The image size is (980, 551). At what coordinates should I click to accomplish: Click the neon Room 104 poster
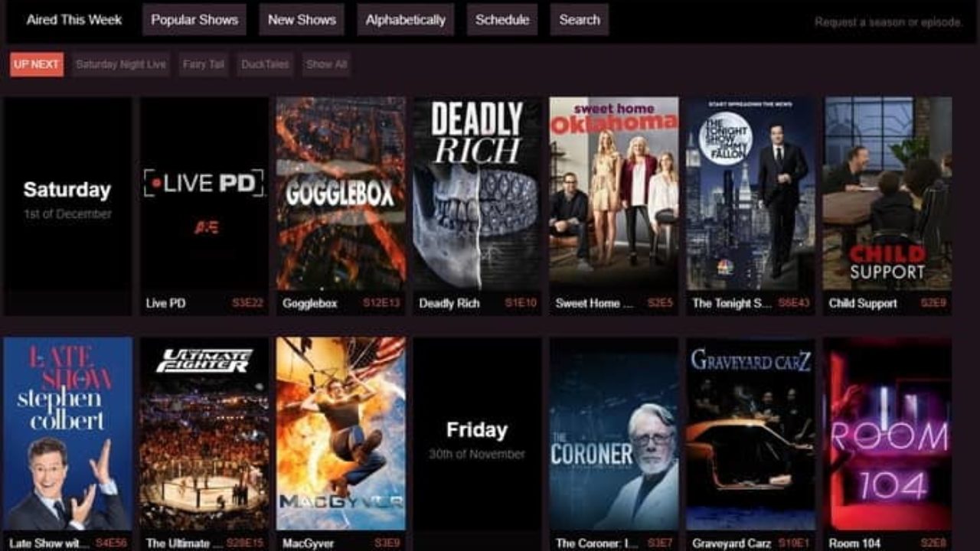click(x=887, y=434)
